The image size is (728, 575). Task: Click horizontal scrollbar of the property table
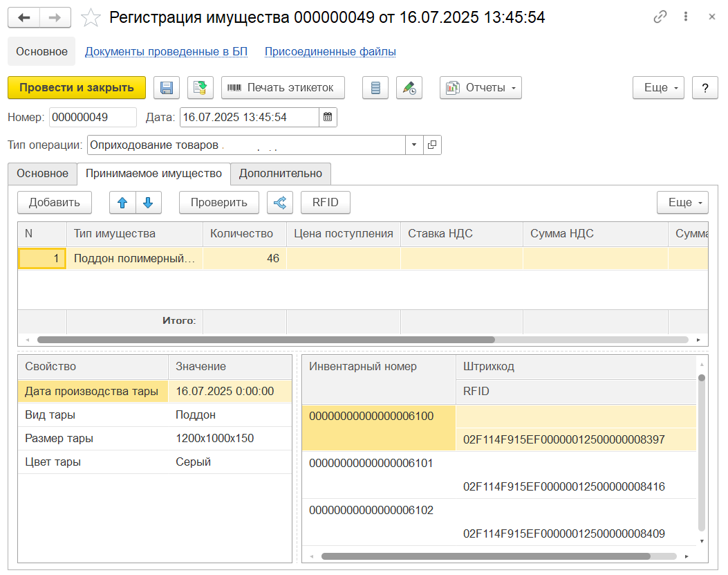point(265,340)
